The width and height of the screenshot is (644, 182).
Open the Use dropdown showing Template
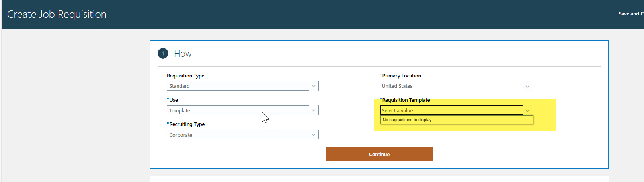tap(242, 110)
